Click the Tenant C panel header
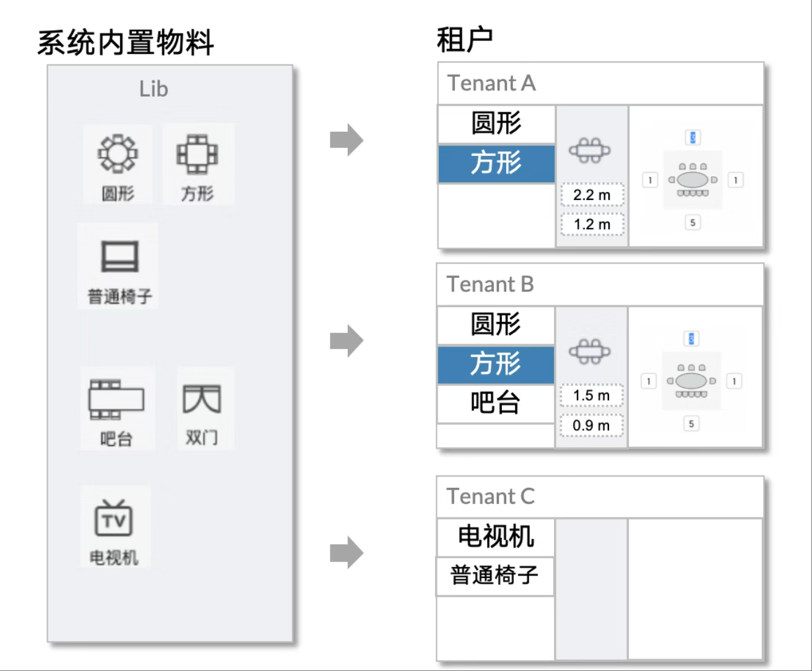This screenshot has width=812, height=671. [x=600, y=496]
